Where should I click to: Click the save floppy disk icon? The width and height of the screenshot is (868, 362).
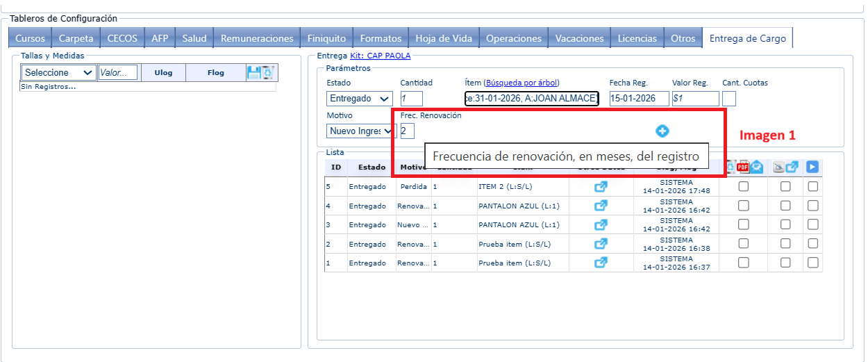[x=254, y=72]
